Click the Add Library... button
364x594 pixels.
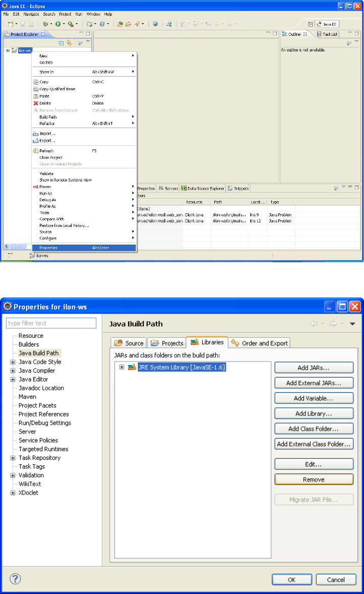[314, 413]
